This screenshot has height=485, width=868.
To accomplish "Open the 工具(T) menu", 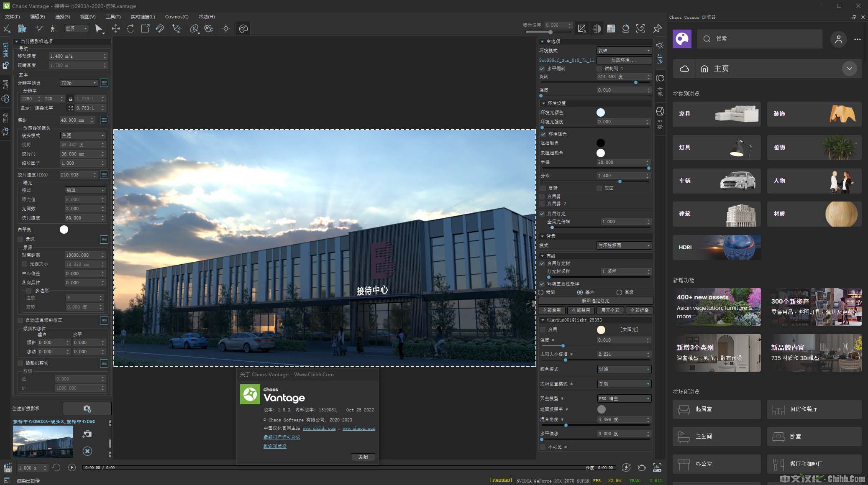I will click(x=113, y=17).
